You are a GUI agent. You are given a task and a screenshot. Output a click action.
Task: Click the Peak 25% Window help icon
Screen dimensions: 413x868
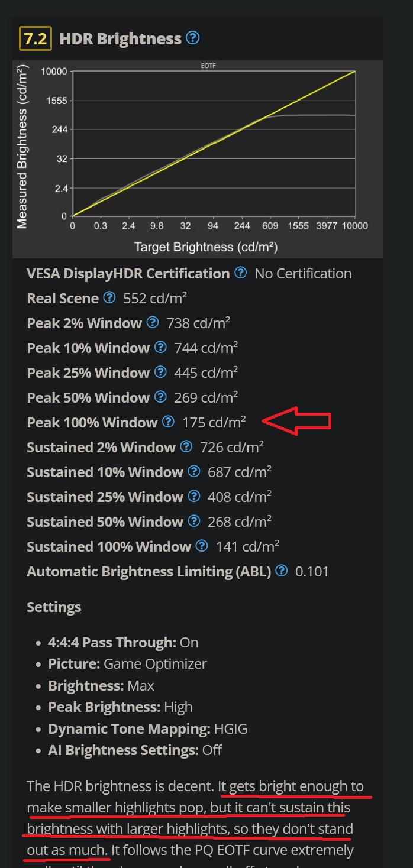[x=160, y=373]
